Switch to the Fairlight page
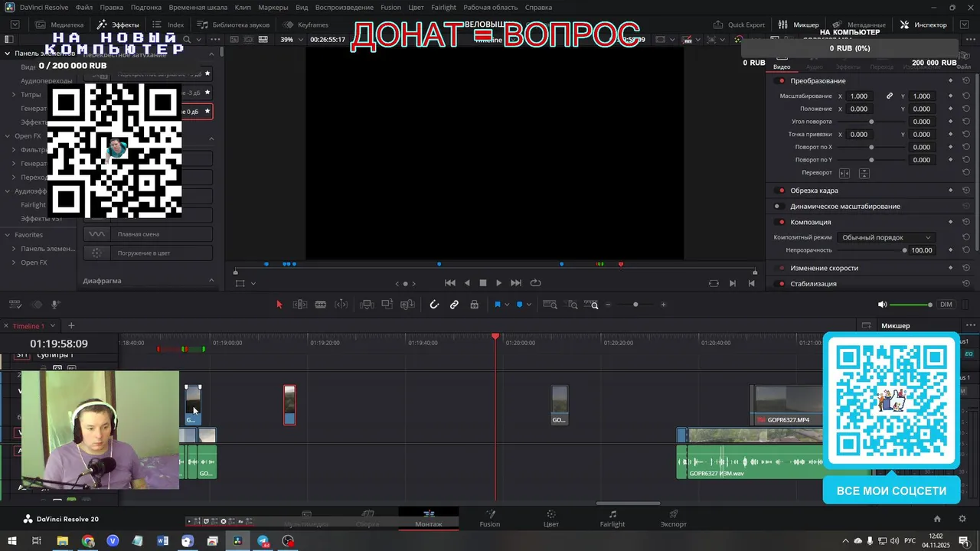The image size is (980, 551). [x=612, y=519]
